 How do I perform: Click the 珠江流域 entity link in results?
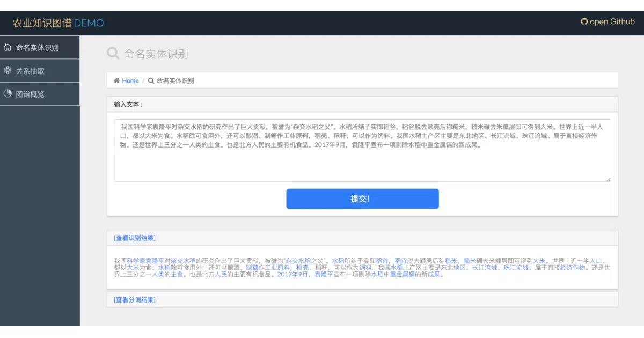coord(516,267)
